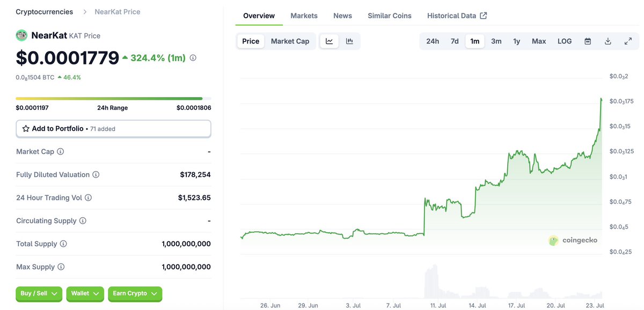Set chart range to 7d
The image size is (644, 310).
(455, 41)
